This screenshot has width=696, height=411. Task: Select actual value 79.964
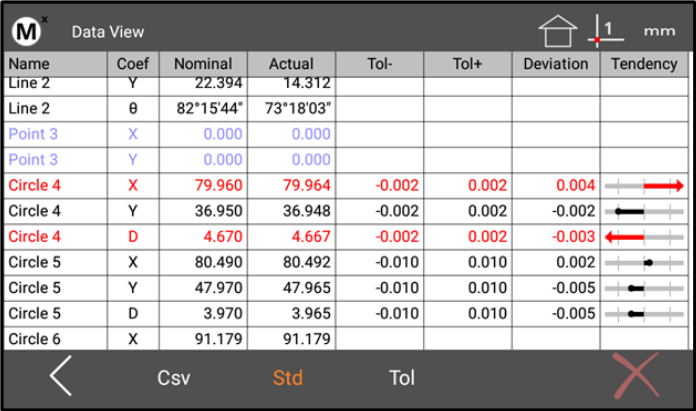click(x=307, y=185)
